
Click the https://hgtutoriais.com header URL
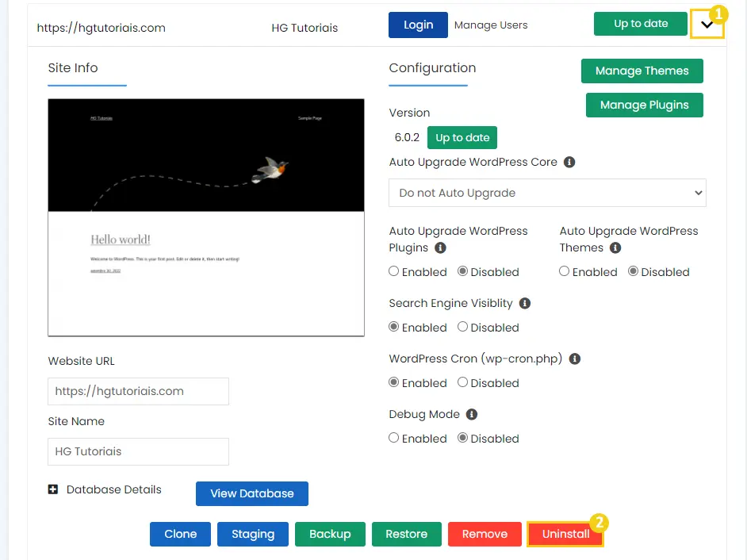(101, 28)
